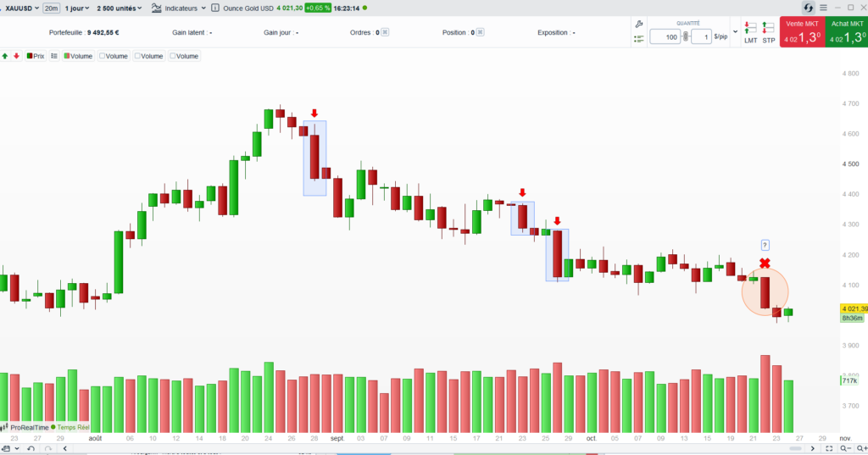
Task: Click the order list lines icon below wrench
Action: [639, 39]
